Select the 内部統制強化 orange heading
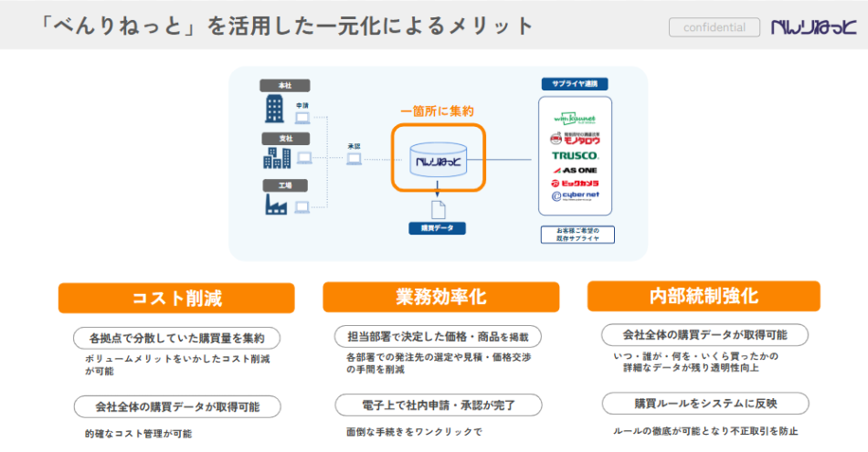868x452 pixels. (704, 297)
